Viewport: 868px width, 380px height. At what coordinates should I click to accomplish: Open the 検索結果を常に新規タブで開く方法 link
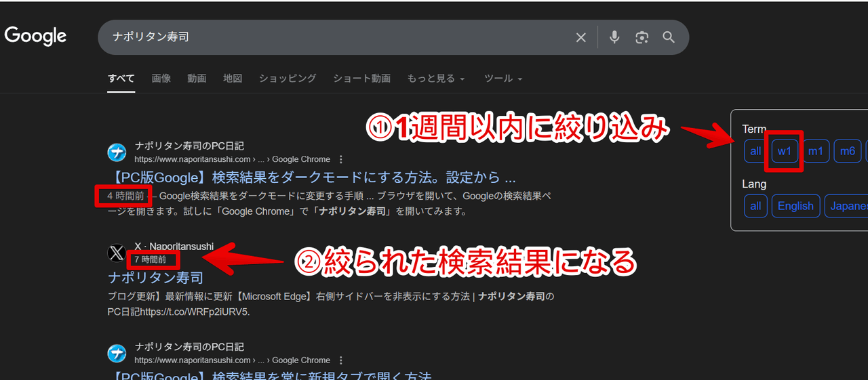click(x=270, y=376)
